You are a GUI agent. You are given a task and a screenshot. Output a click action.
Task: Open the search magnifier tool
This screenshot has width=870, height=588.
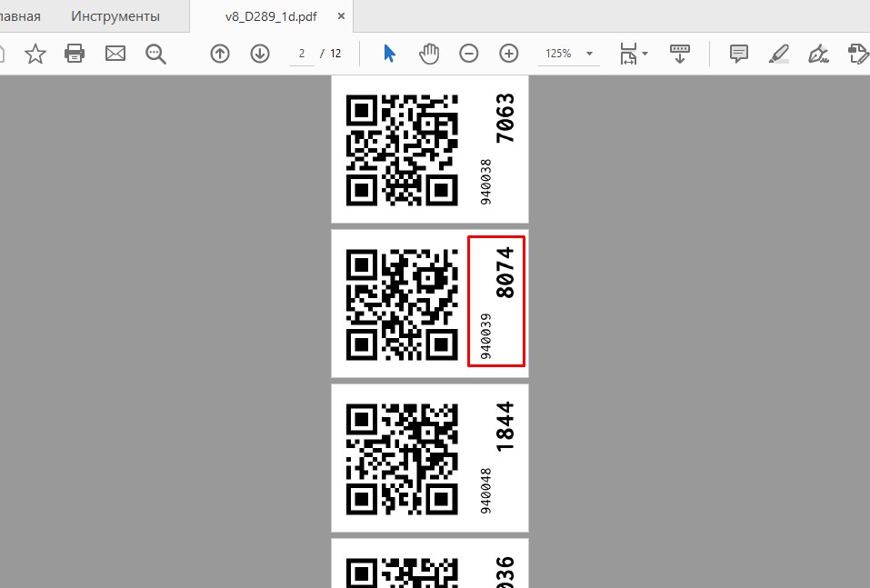(x=156, y=54)
